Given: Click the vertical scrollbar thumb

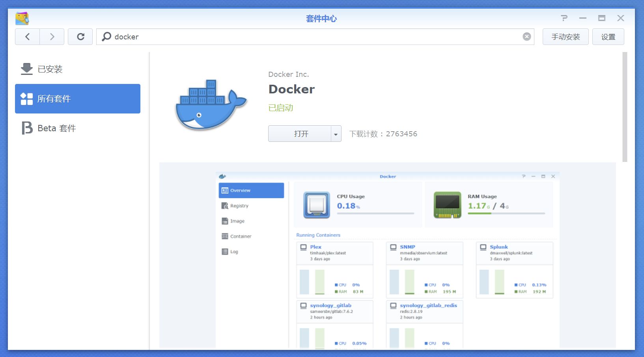Looking at the screenshot, I should pyautogui.click(x=625, y=107).
